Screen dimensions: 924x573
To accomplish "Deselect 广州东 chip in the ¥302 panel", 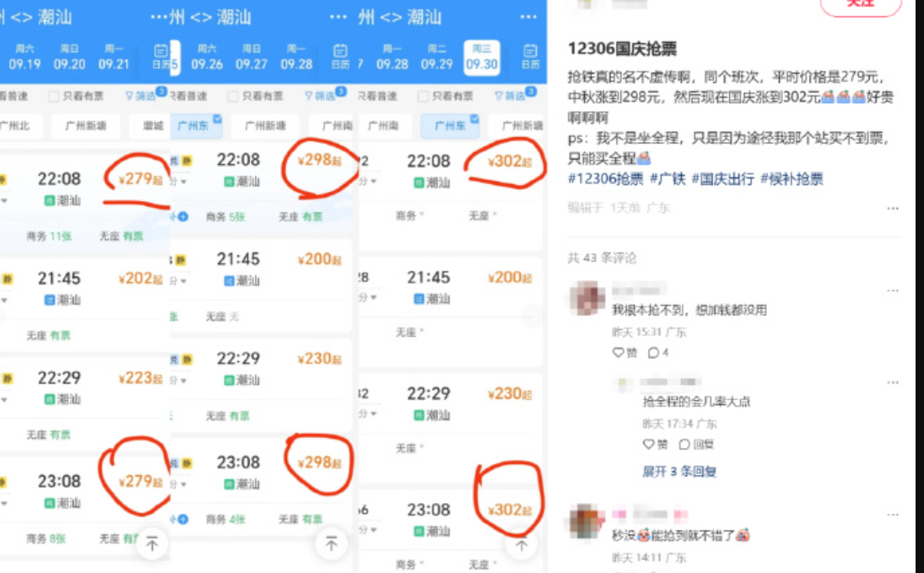I will pos(449,126).
